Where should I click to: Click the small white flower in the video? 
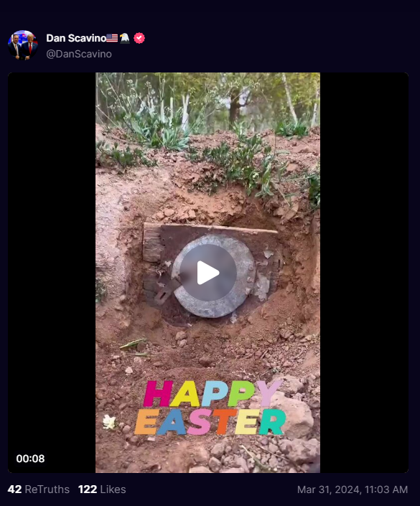point(109,422)
